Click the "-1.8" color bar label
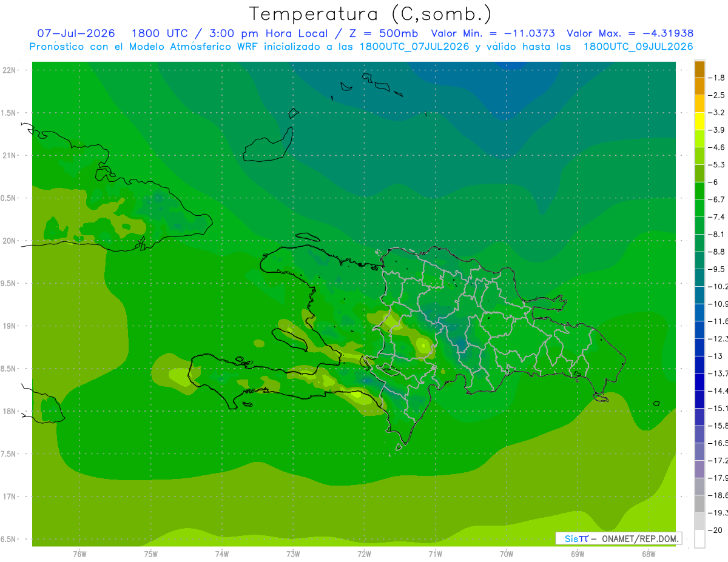Image resolution: width=728 pixels, height=562 pixels. tap(716, 78)
